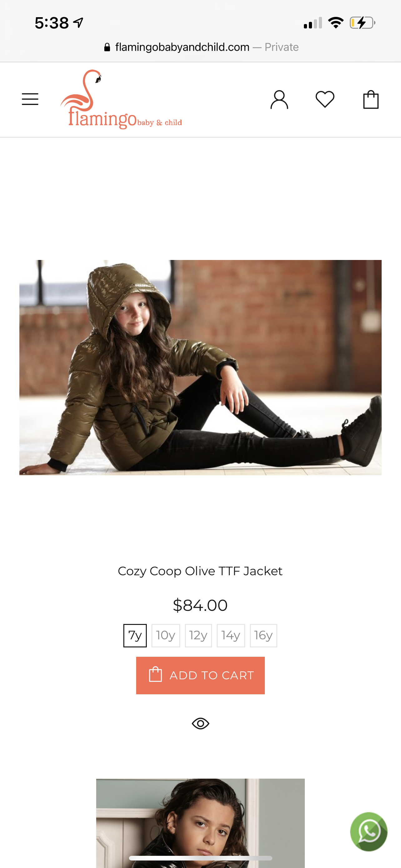Open Cozy Coop Olive TTF Jacket title link
The image size is (401, 868).
coord(200,571)
